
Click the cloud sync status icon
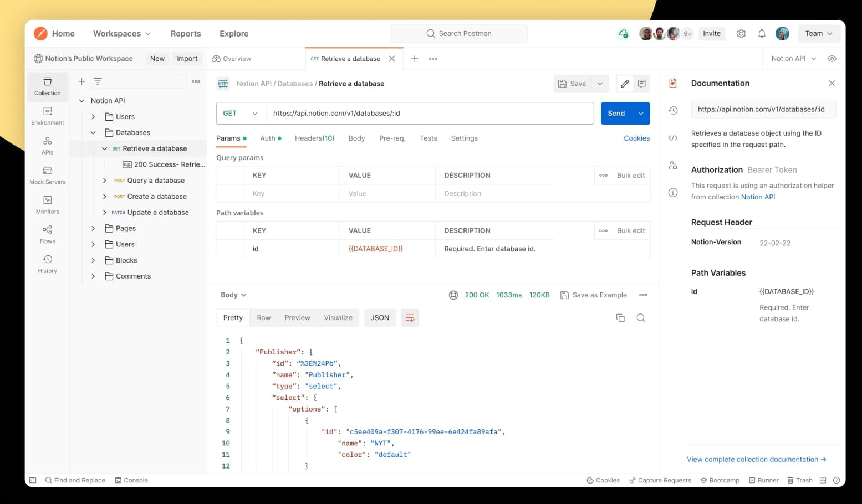(x=623, y=33)
